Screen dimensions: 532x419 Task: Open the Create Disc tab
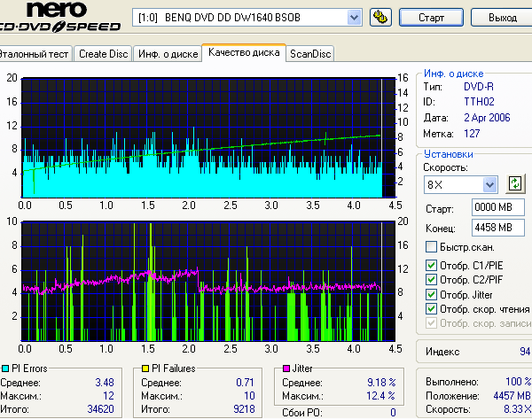[103, 54]
